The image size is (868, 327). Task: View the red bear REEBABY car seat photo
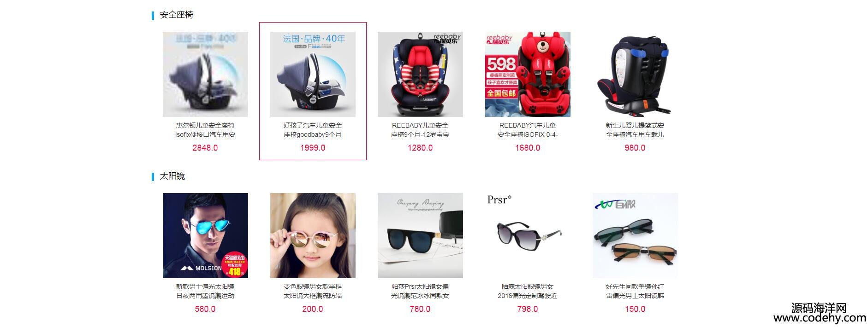[x=528, y=74]
